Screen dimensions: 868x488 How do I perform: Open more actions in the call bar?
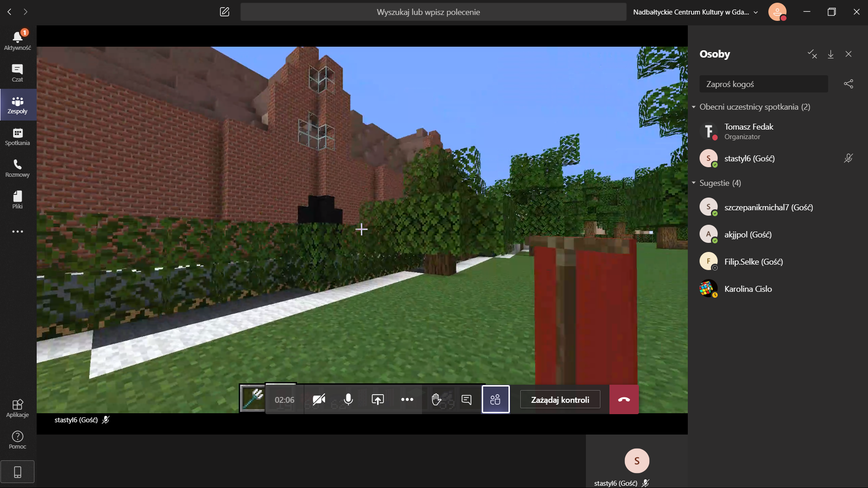(x=407, y=400)
